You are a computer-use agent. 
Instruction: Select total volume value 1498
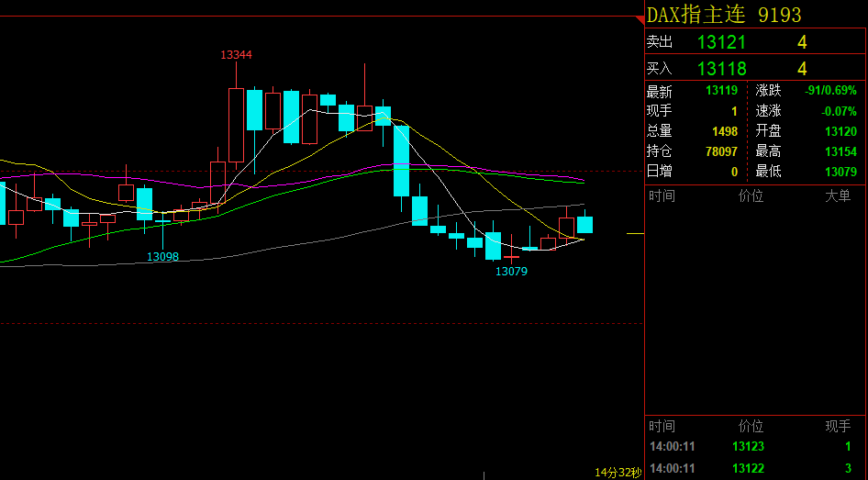[725, 132]
